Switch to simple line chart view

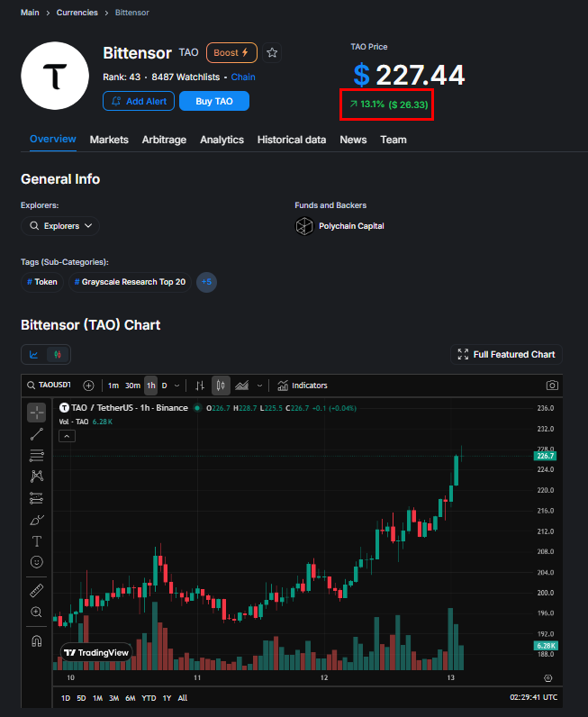[34, 355]
